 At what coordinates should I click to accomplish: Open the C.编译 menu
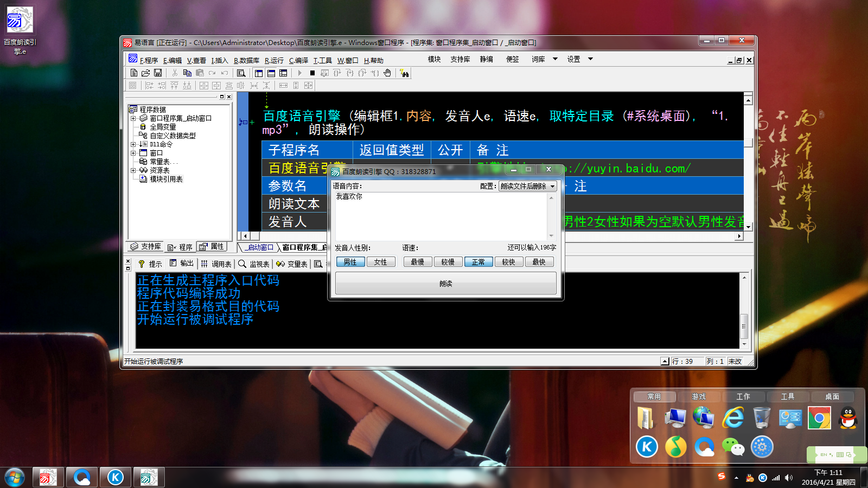click(298, 60)
